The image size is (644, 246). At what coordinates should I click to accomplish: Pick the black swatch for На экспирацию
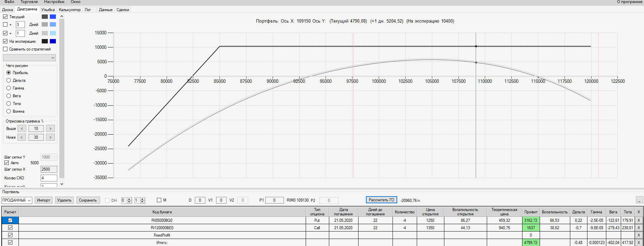point(45,41)
